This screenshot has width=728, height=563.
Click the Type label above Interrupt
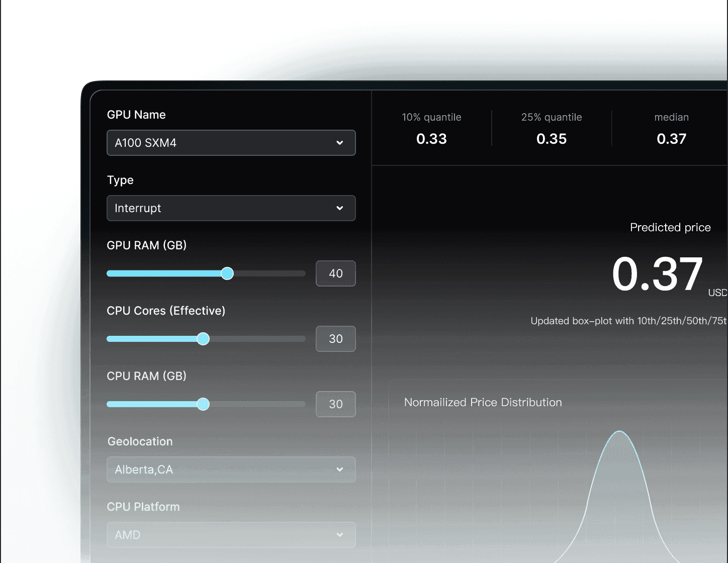(x=120, y=180)
